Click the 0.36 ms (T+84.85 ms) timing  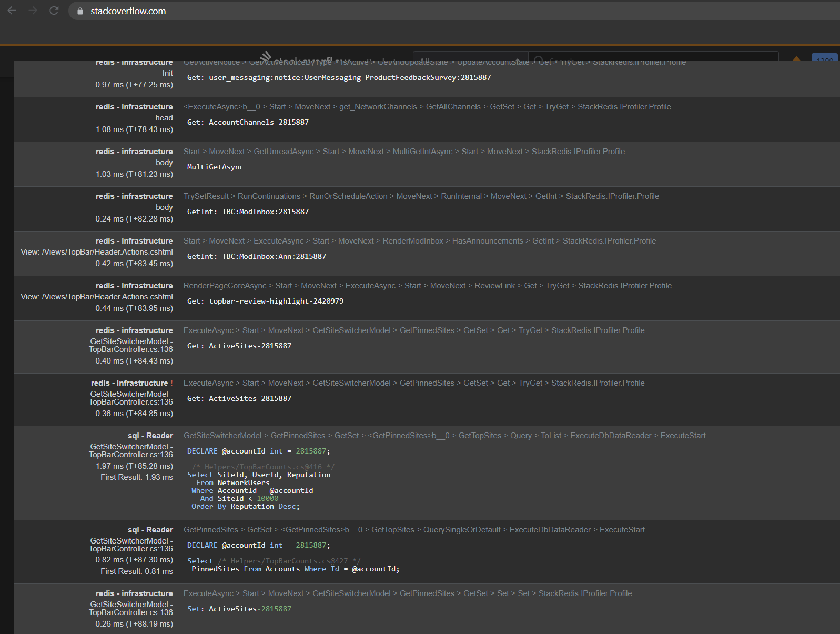pos(134,414)
